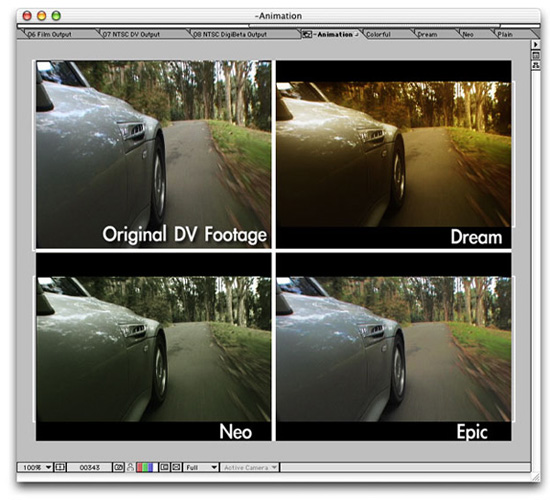Click the Dream look preview quadrant
This screenshot has height=500, width=550.
click(394, 154)
